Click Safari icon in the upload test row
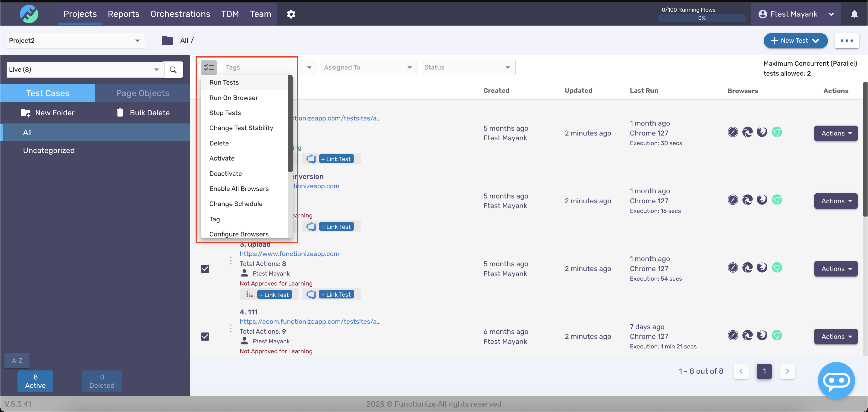The image size is (868, 412). 733,268
